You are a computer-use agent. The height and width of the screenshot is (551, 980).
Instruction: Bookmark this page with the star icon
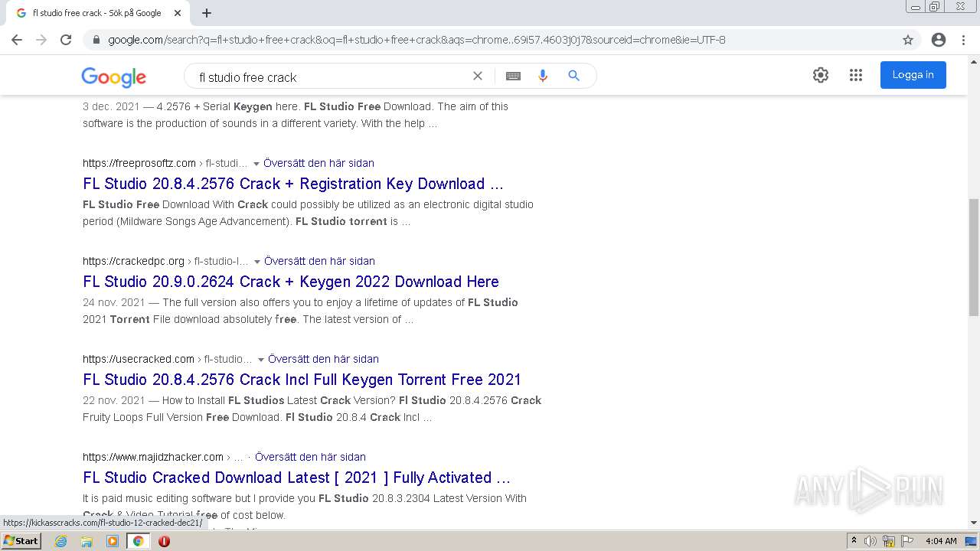tap(908, 40)
